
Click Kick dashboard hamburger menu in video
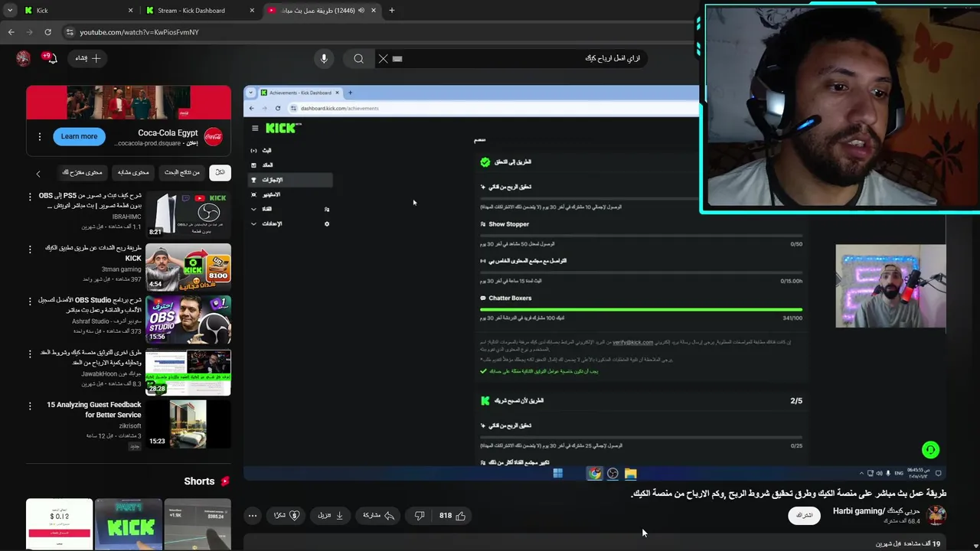tap(255, 129)
